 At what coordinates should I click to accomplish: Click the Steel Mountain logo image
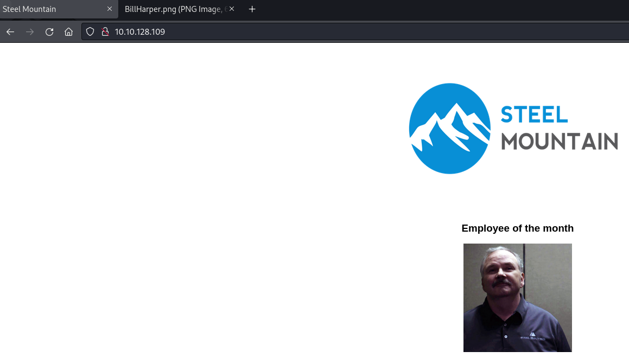(513, 129)
